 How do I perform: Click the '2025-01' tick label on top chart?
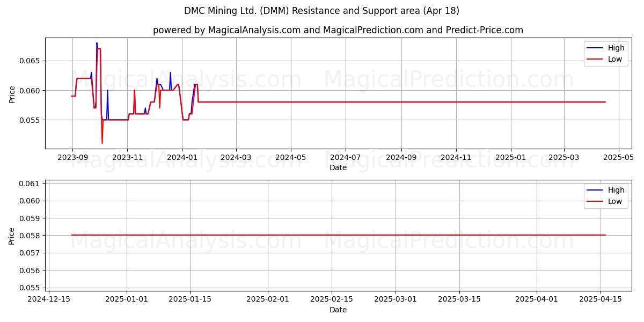511,157
